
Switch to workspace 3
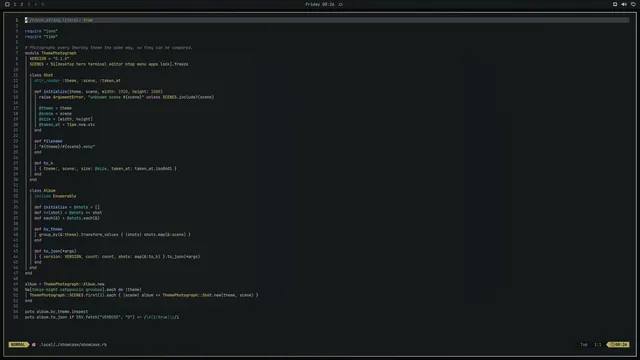point(29,4)
